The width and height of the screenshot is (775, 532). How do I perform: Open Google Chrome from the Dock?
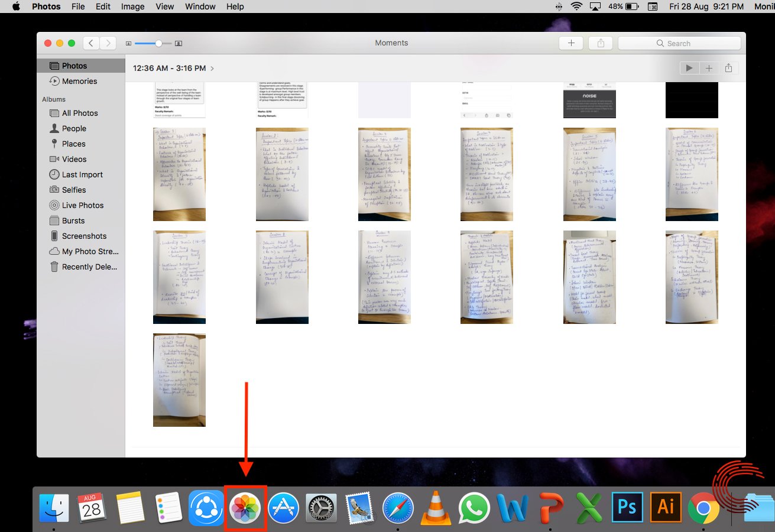tap(703, 508)
